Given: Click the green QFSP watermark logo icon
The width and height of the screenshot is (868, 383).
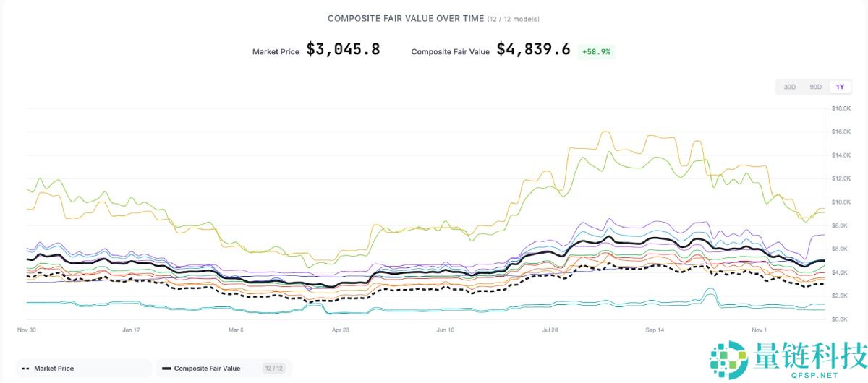Looking at the screenshot, I should click(728, 360).
